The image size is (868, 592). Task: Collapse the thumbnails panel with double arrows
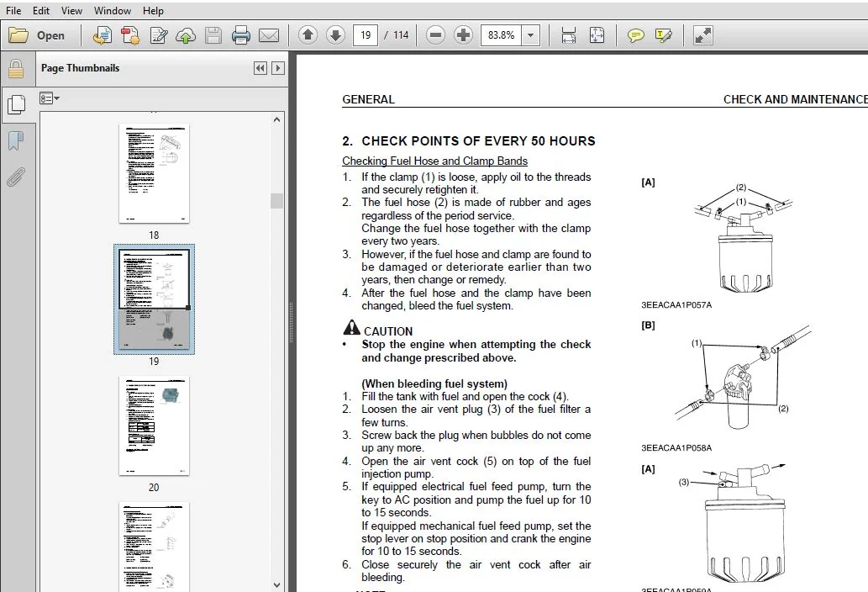(260, 68)
